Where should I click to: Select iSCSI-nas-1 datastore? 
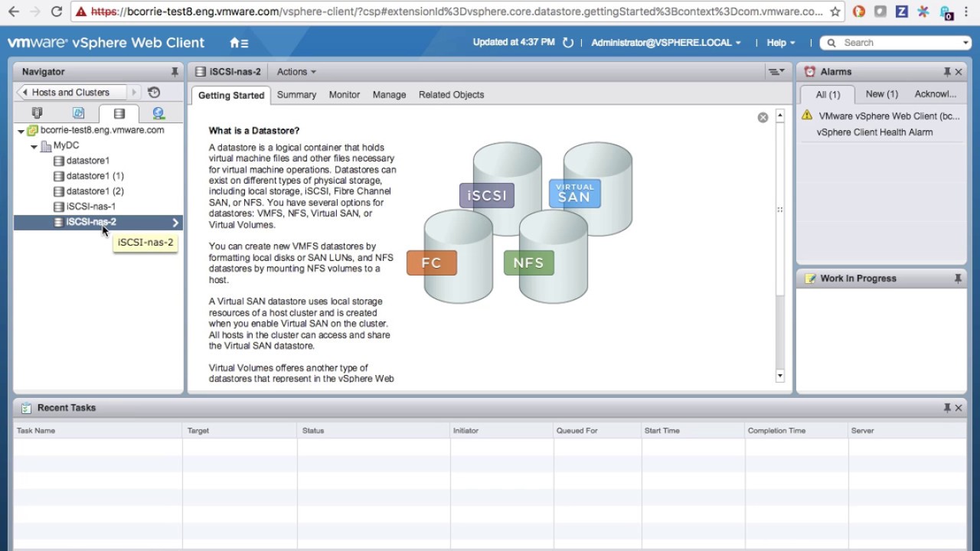[90, 207]
